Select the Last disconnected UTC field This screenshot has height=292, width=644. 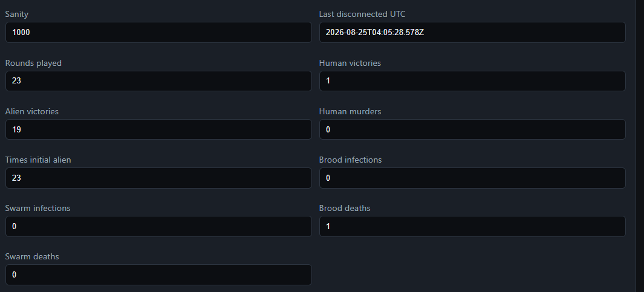click(x=472, y=33)
